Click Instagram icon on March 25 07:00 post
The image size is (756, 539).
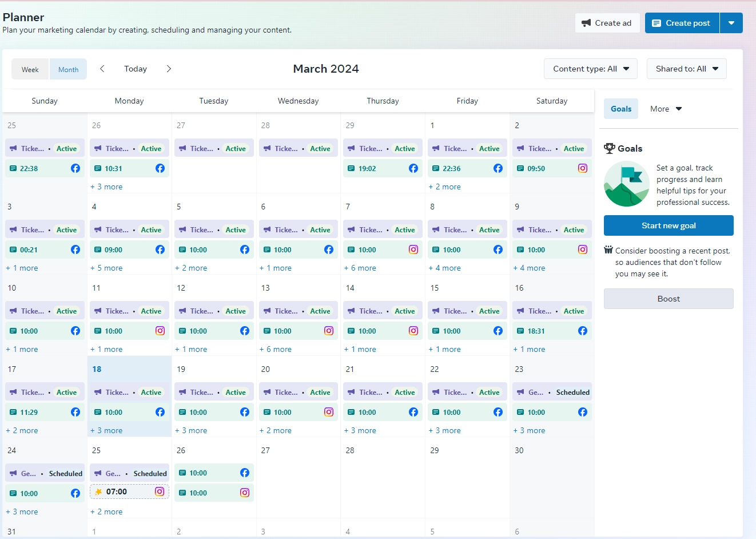[160, 492]
